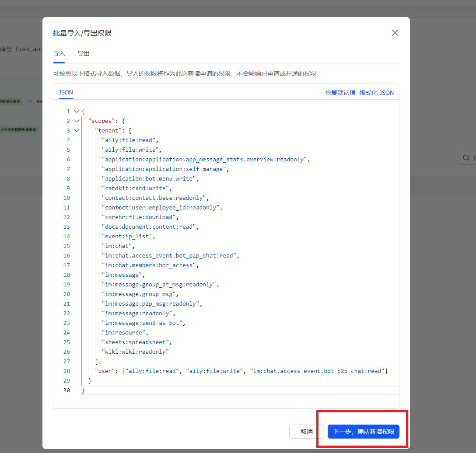476x453 pixels.
Task: Click "event:ip_list" line
Action: pos(128,237)
